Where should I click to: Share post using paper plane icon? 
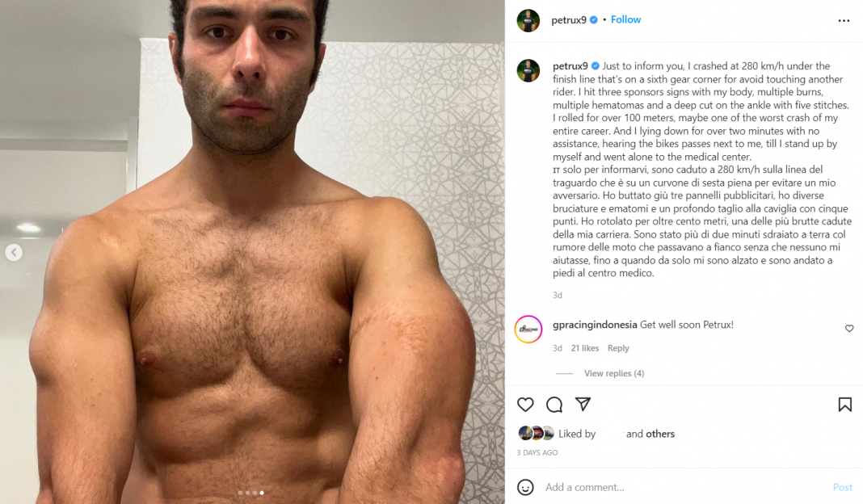point(583,404)
